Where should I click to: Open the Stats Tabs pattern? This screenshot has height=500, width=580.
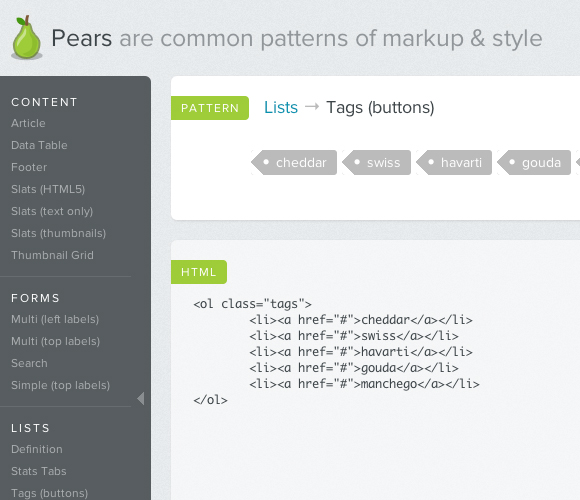(39, 471)
